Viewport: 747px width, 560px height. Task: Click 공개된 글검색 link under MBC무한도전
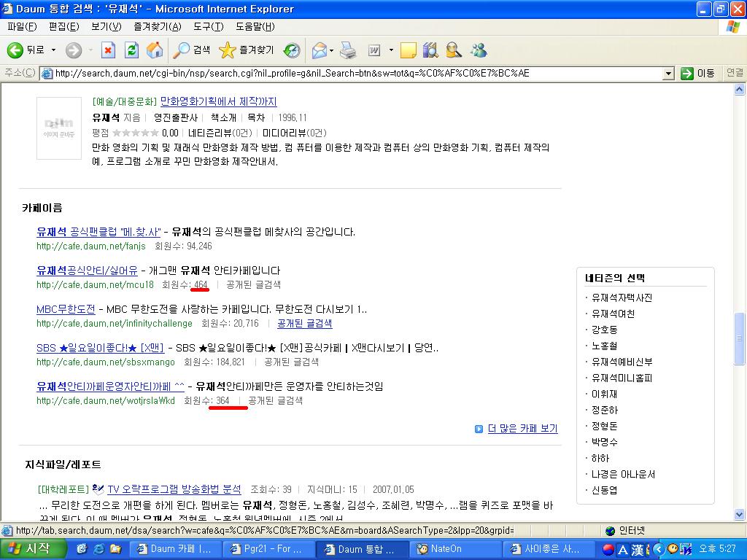click(x=304, y=323)
